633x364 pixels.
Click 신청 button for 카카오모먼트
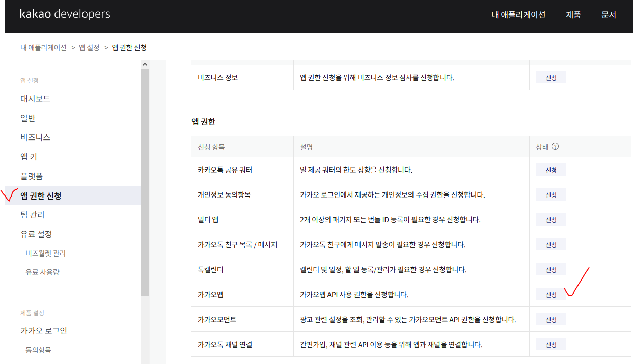551,320
